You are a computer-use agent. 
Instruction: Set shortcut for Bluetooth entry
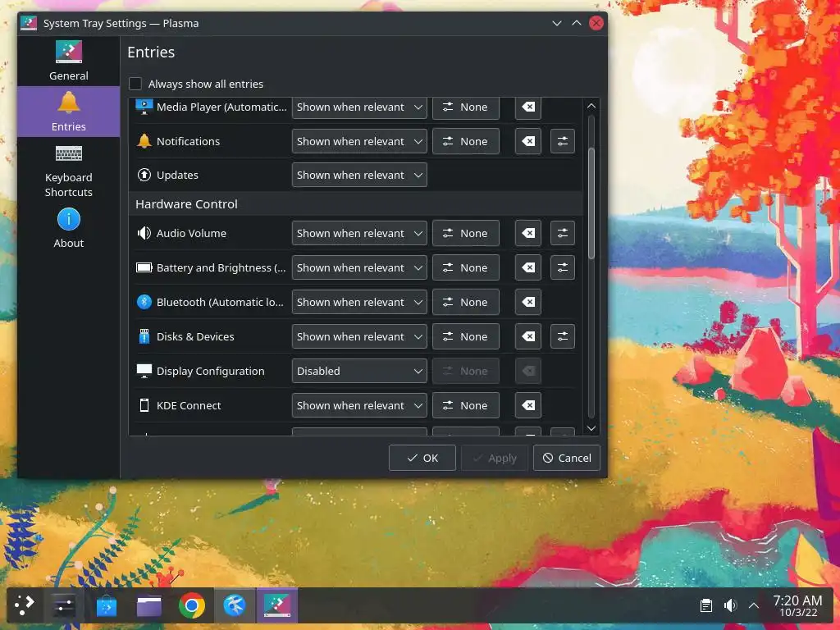(466, 302)
